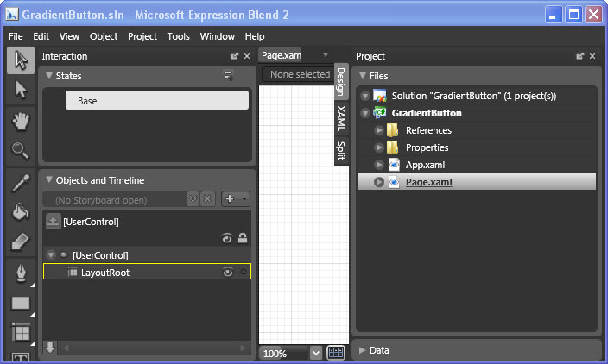The height and width of the screenshot is (364, 608).
Task: Select the Selection arrow tool
Action: pyautogui.click(x=21, y=60)
